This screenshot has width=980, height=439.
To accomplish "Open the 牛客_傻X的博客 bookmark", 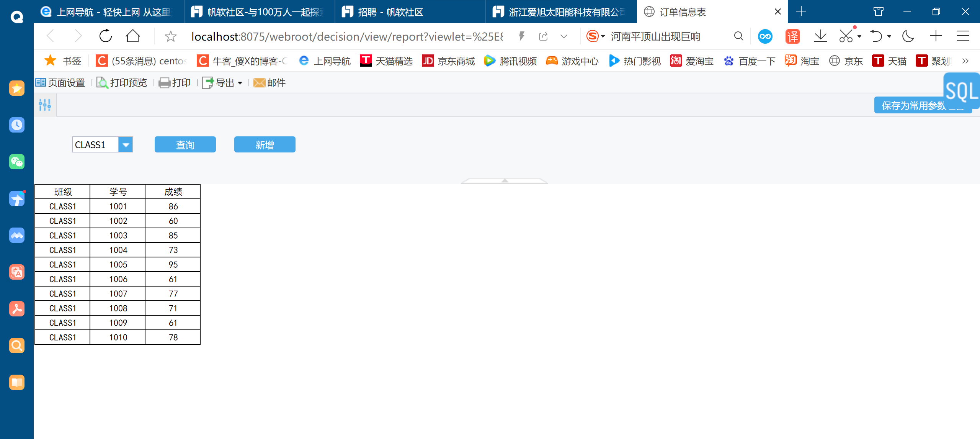I will tap(242, 61).
